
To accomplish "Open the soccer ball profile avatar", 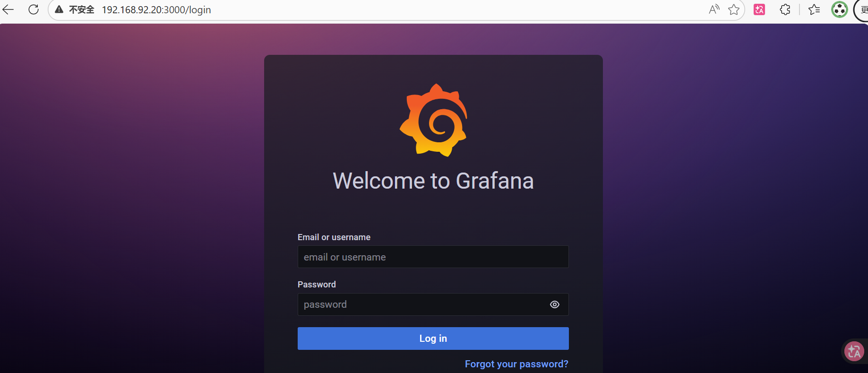I will tap(840, 9).
